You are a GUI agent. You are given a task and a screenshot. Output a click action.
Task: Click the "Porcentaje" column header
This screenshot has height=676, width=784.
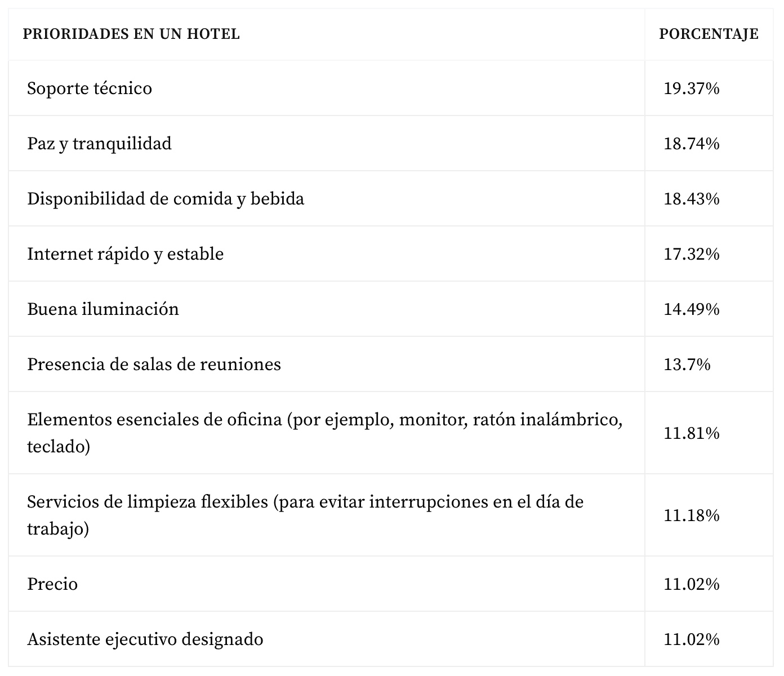(x=709, y=34)
